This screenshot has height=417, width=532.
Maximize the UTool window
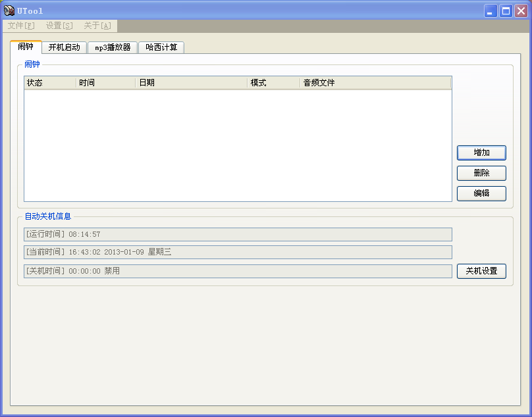tap(506, 11)
